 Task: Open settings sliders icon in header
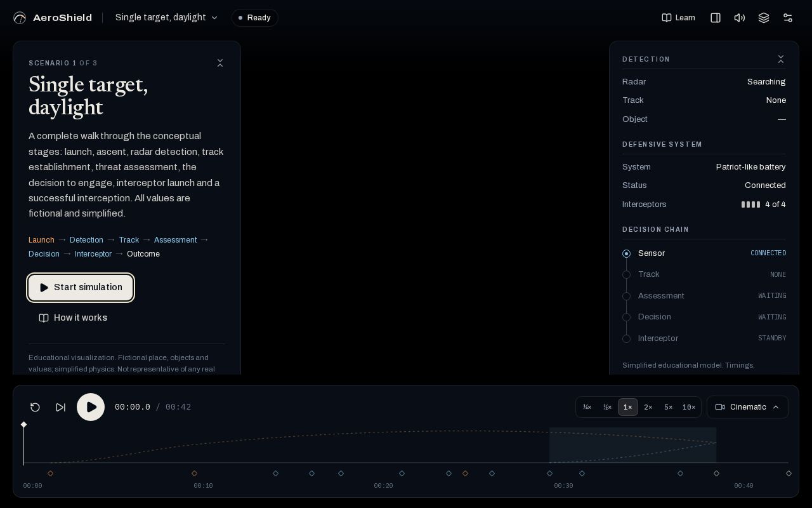click(x=788, y=18)
